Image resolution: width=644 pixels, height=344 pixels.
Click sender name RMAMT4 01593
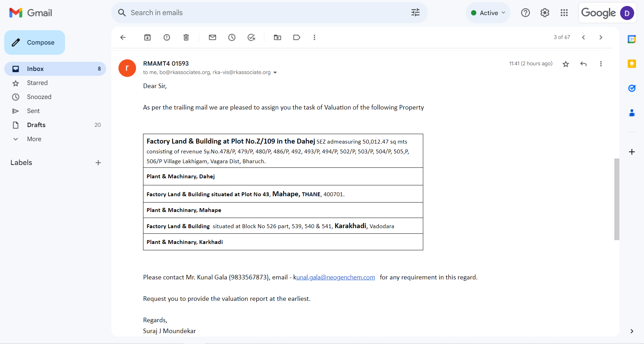tap(166, 64)
